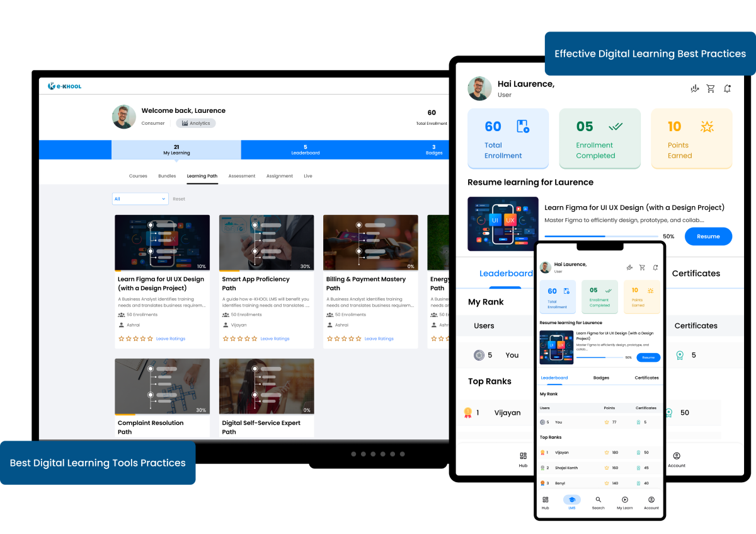Open the Assignment sub-tab
Image resolution: width=756 pixels, height=534 pixels.
click(x=280, y=176)
